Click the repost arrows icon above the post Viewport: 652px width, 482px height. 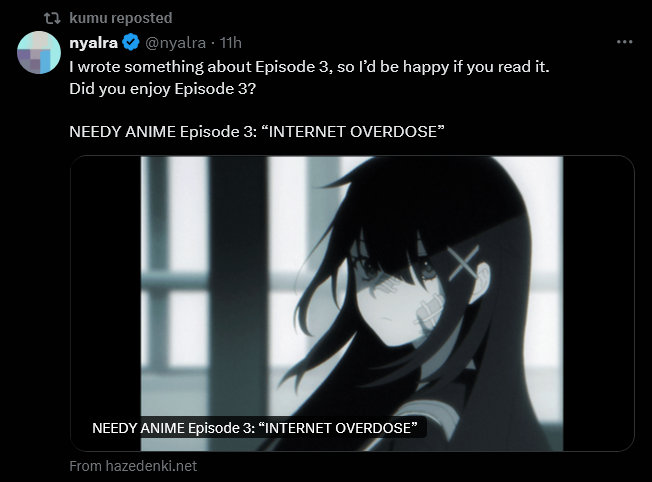52,18
